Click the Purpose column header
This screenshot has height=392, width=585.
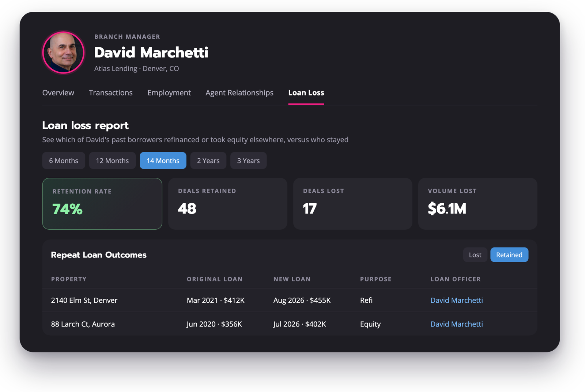[x=376, y=279]
